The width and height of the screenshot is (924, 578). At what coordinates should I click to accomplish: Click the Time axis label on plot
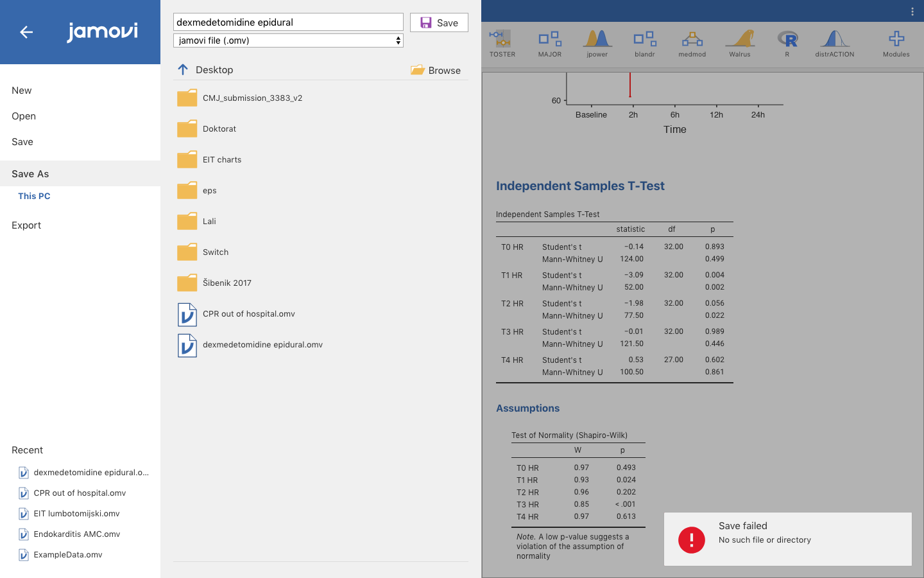click(675, 130)
